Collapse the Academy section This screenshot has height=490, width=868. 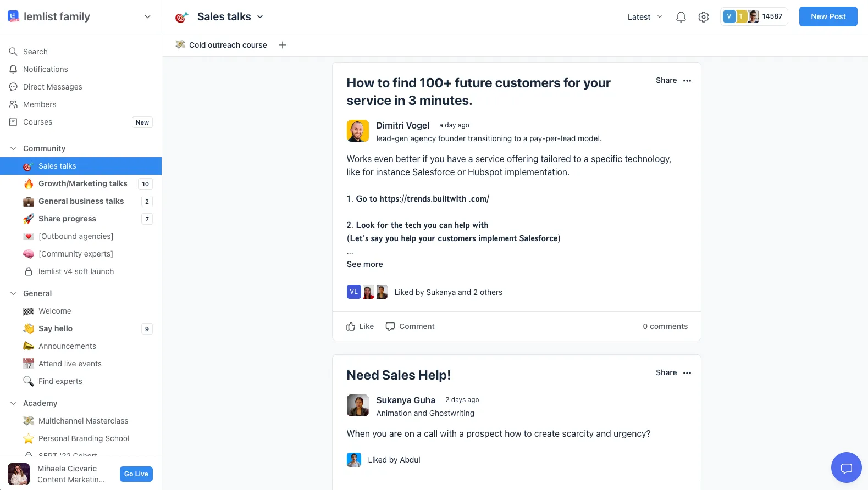tap(13, 403)
